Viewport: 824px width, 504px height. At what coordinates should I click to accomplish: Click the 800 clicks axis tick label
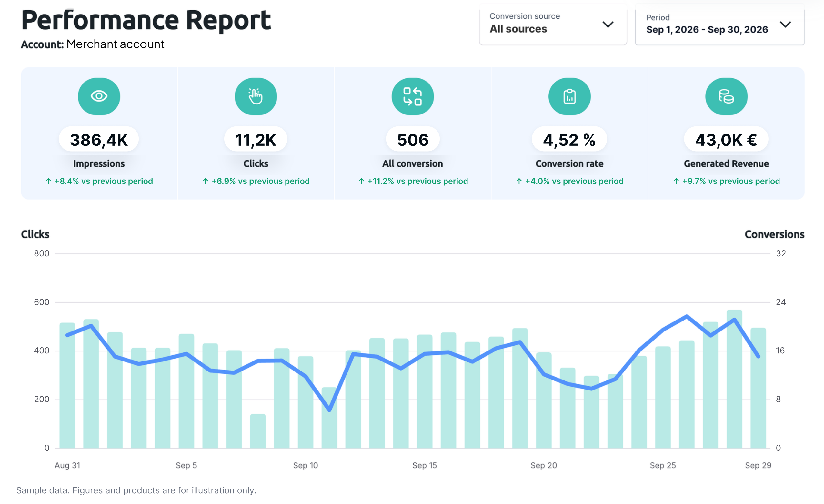42,253
